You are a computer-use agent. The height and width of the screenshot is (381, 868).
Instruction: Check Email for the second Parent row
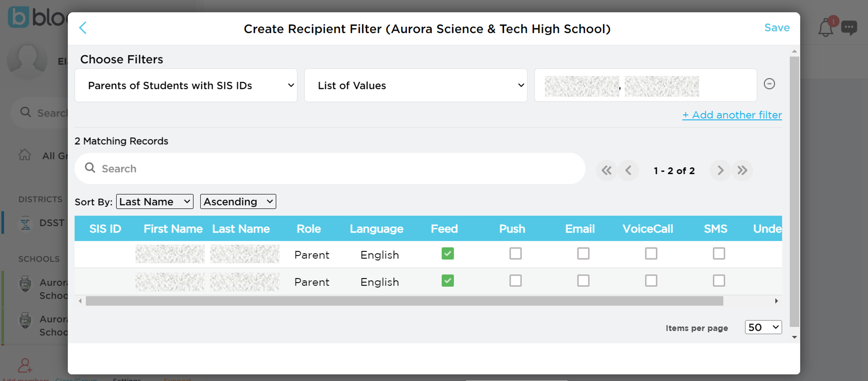pyautogui.click(x=583, y=281)
